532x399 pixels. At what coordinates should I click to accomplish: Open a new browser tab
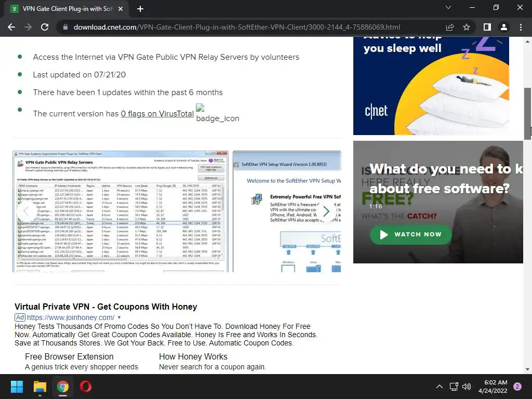click(x=140, y=9)
